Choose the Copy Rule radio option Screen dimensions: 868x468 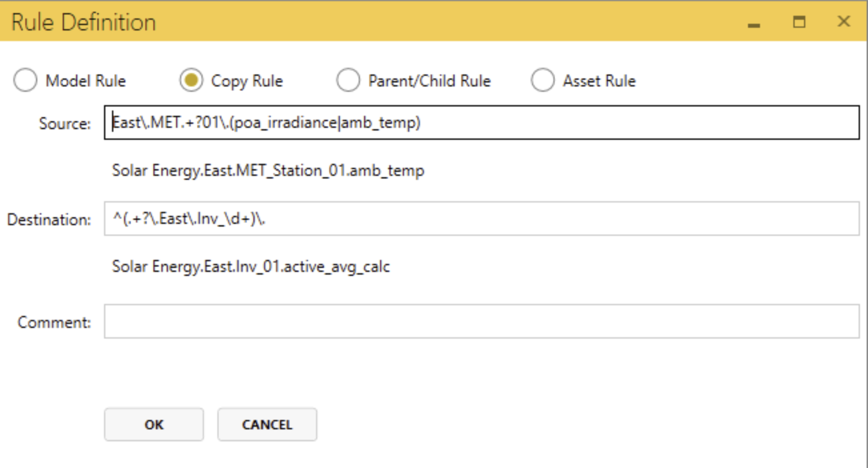click(x=191, y=80)
